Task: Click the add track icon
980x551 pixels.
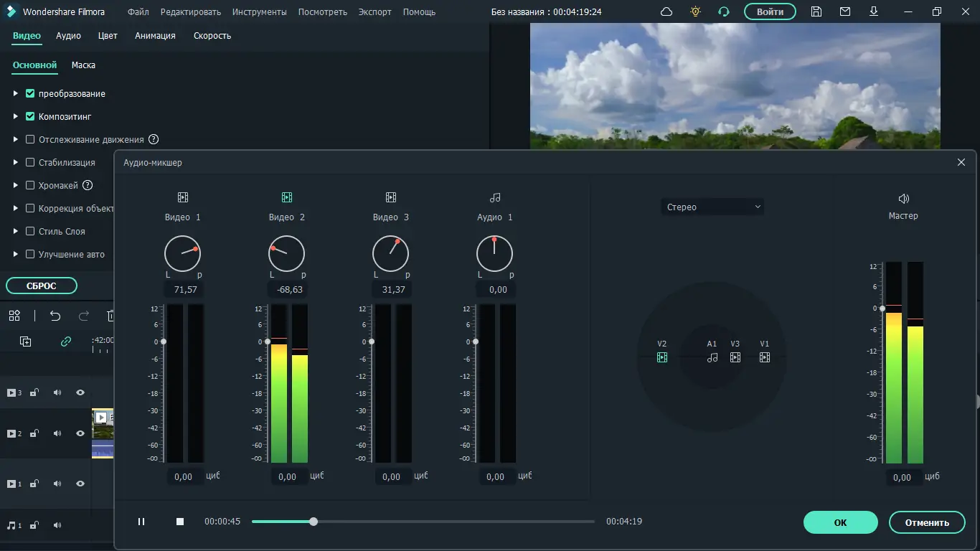Action: [x=26, y=342]
